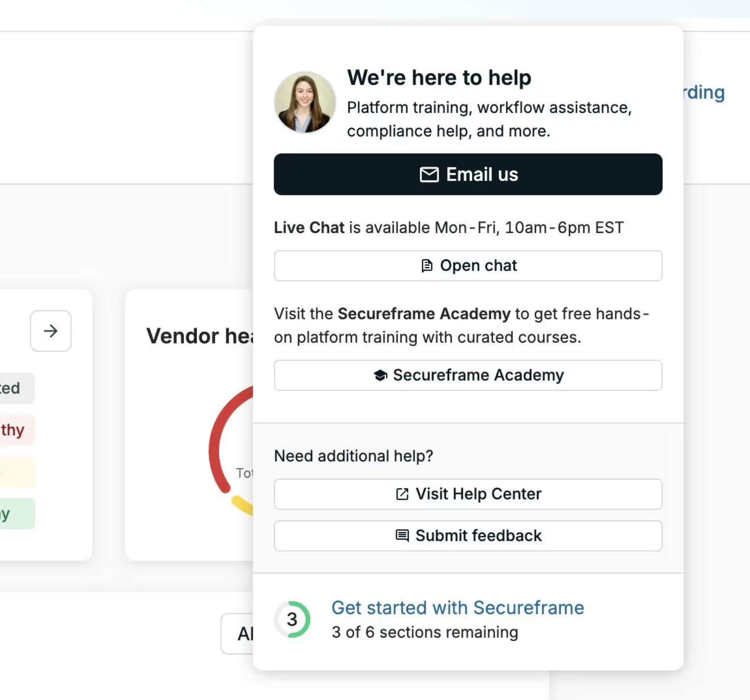Click the support agent avatar photo
The width and height of the screenshot is (750, 700).
(x=305, y=102)
